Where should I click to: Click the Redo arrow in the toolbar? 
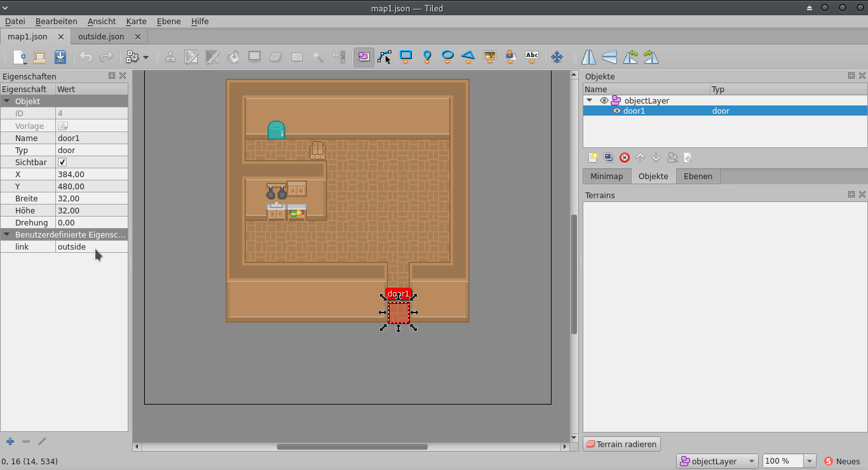(x=106, y=57)
